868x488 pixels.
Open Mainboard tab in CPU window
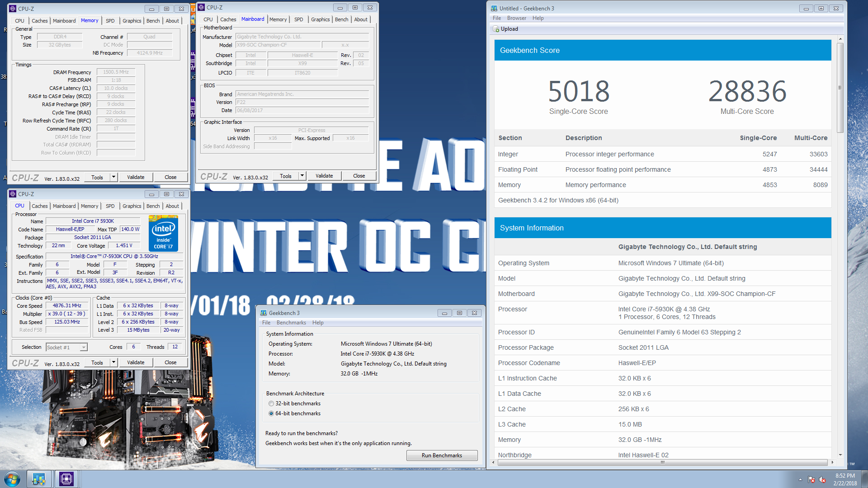click(x=64, y=206)
